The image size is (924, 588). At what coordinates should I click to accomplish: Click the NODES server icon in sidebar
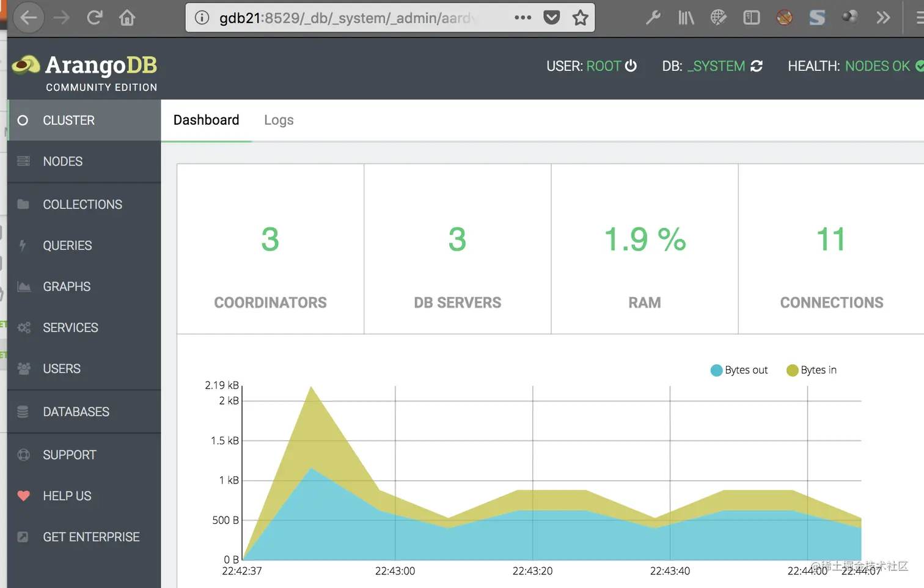(x=24, y=161)
